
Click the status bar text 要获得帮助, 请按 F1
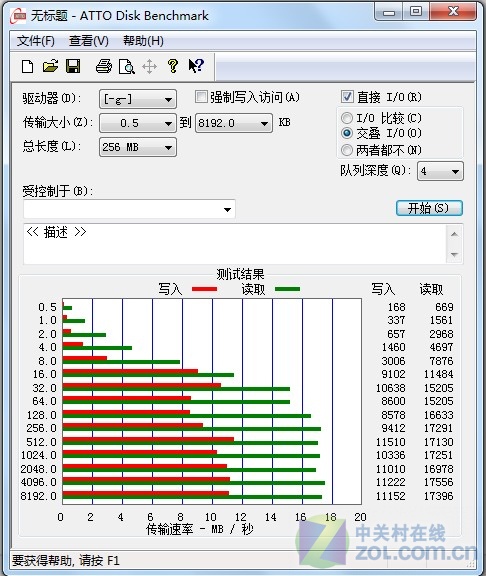pos(66,561)
